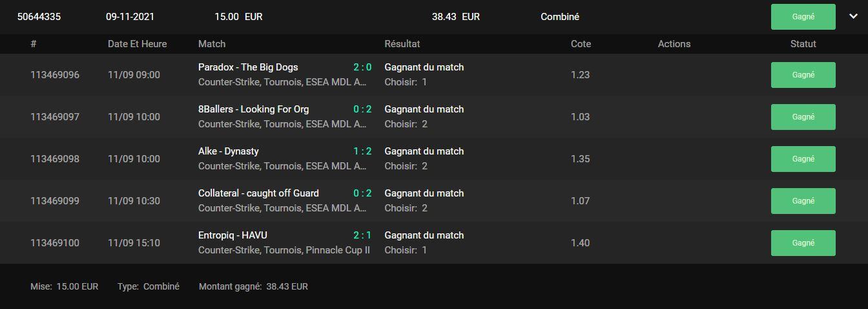Collapse bet 50644335 with the chevron arrow

[853, 17]
